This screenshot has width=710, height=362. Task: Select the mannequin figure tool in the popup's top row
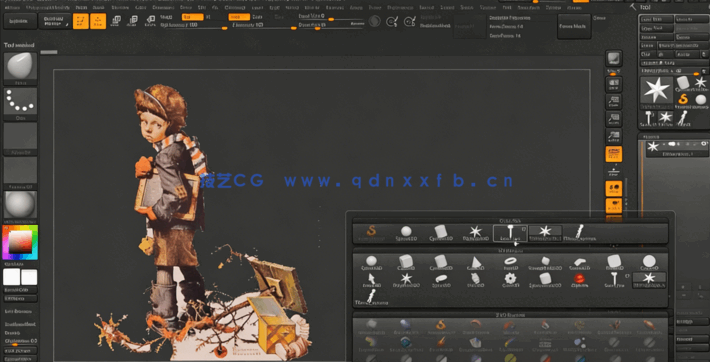click(580, 233)
